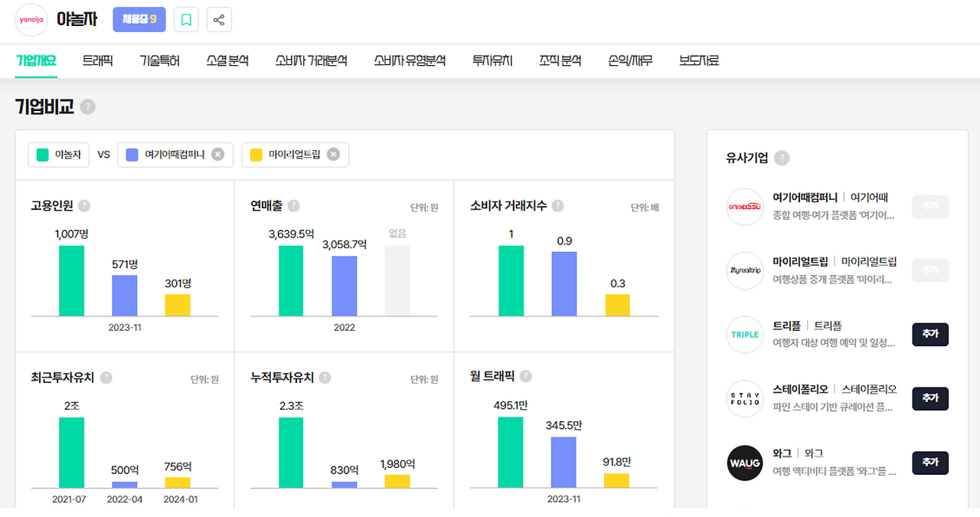Image resolution: width=980 pixels, height=517 pixels.
Task: Open the 소비자 거래지수 help icon
Action: click(558, 205)
